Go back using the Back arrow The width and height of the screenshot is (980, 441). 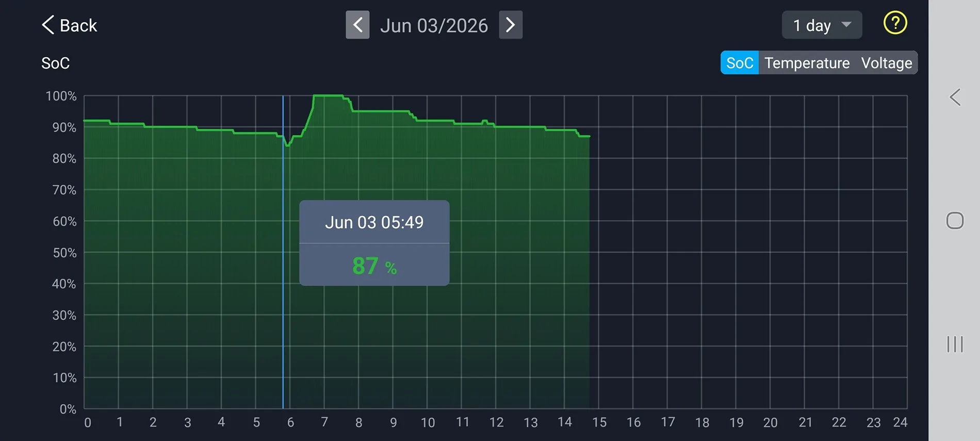48,25
